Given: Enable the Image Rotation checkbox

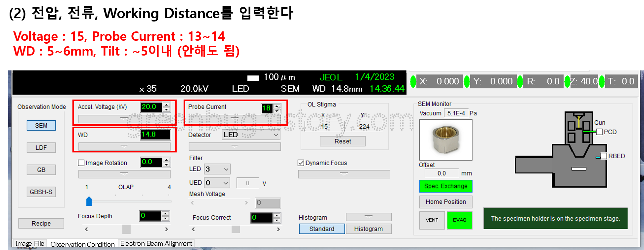Looking at the screenshot, I should coord(81,163).
